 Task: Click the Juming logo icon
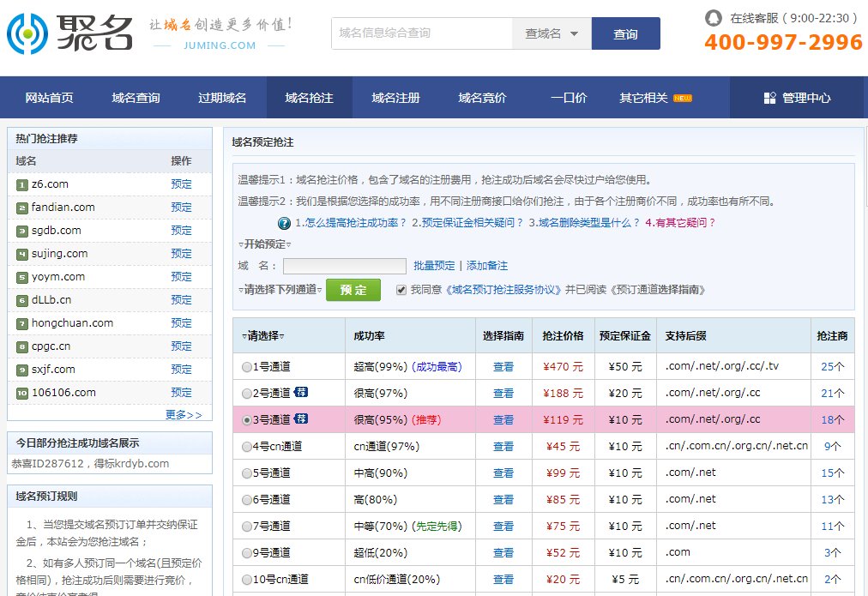pyautogui.click(x=27, y=33)
